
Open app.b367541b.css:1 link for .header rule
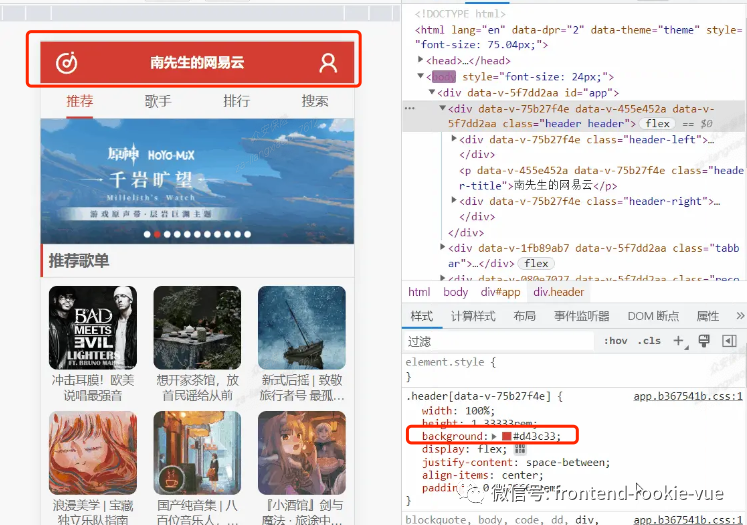(x=688, y=396)
